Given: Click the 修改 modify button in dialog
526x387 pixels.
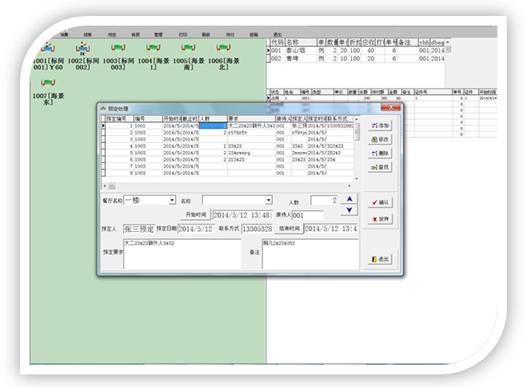Looking at the screenshot, I should (x=380, y=139).
